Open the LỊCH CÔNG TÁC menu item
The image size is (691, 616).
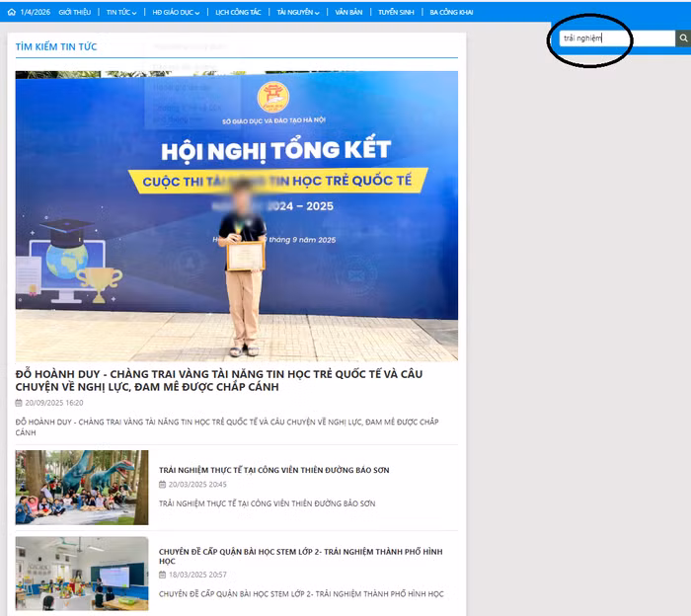238,12
